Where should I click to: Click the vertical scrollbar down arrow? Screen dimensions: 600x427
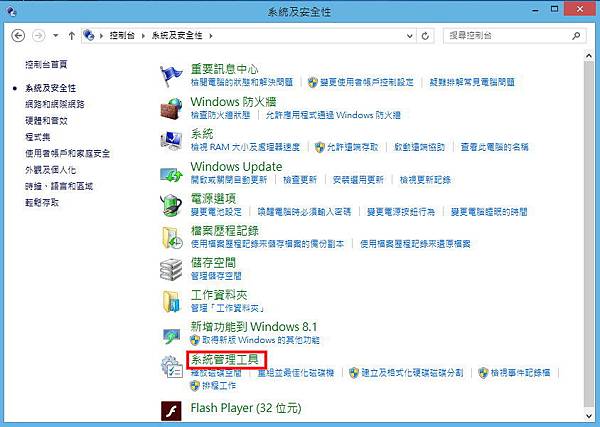coord(589,416)
